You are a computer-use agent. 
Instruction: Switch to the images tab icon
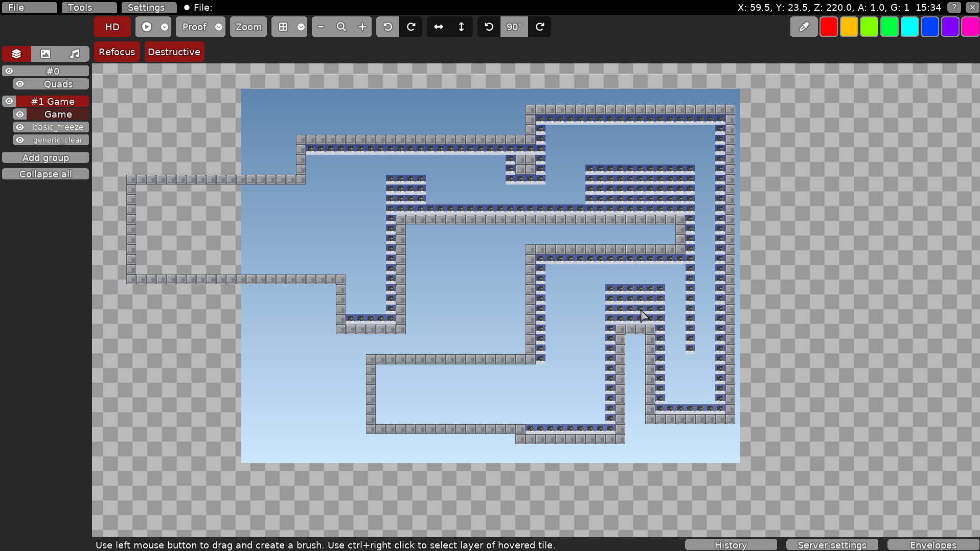click(x=45, y=54)
